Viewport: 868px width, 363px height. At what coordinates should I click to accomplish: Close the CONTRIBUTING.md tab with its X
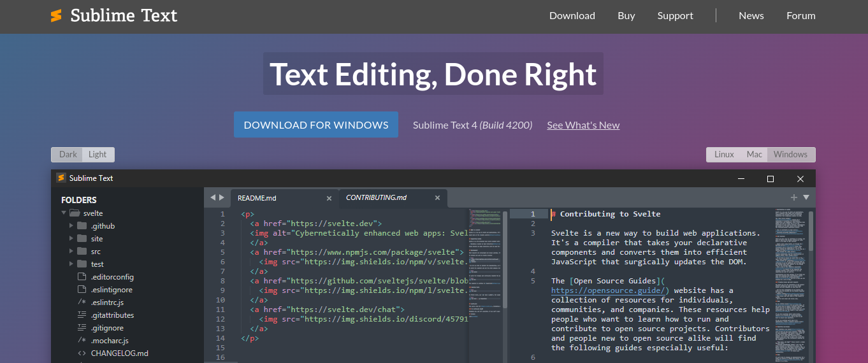pos(437,198)
